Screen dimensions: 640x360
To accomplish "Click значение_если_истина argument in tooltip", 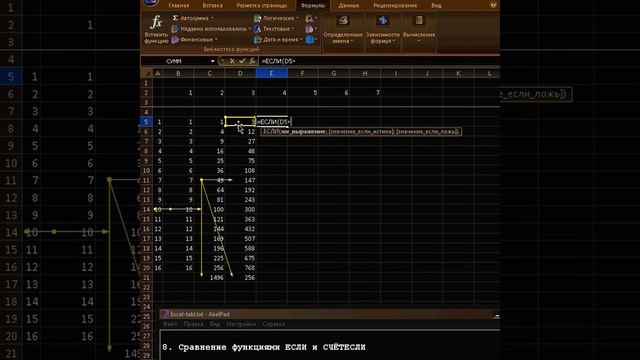I will tap(362, 131).
